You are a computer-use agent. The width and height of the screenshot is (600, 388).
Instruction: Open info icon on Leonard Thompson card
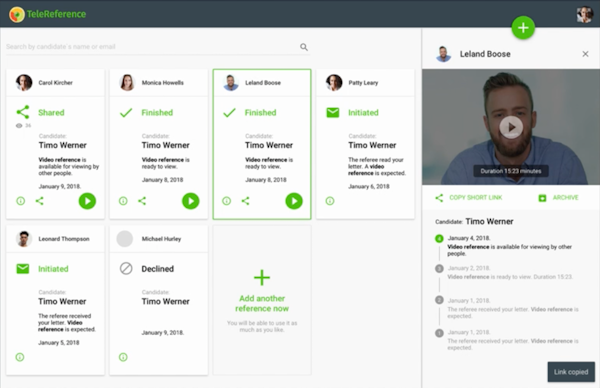pyautogui.click(x=20, y=357)
